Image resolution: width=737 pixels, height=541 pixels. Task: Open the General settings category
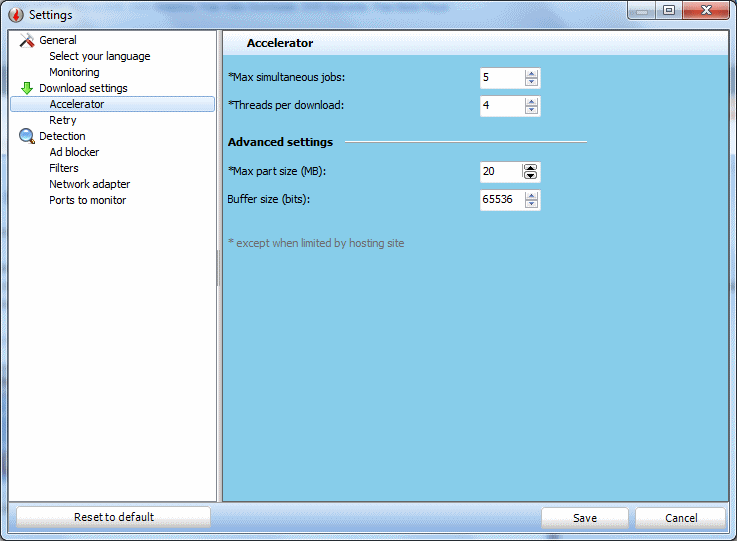pyautogui.click(x=58, y=40)
